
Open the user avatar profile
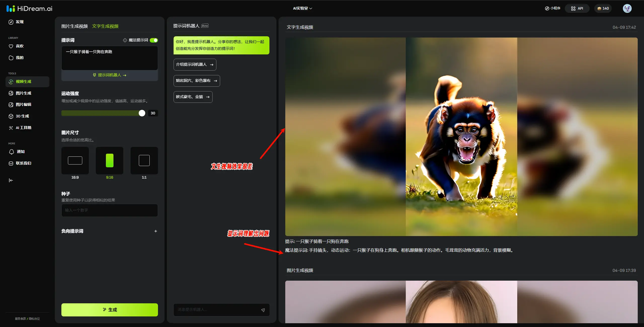(627, 9)
